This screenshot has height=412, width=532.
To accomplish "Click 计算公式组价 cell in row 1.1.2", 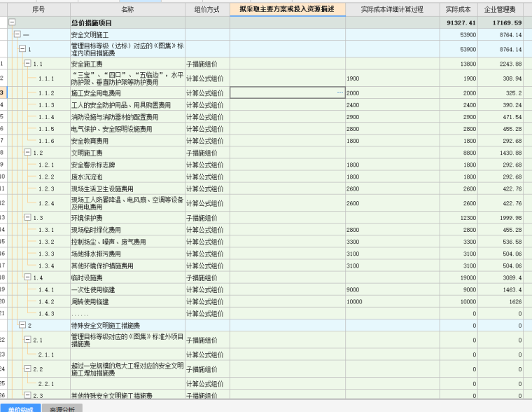I will [207, 93].
